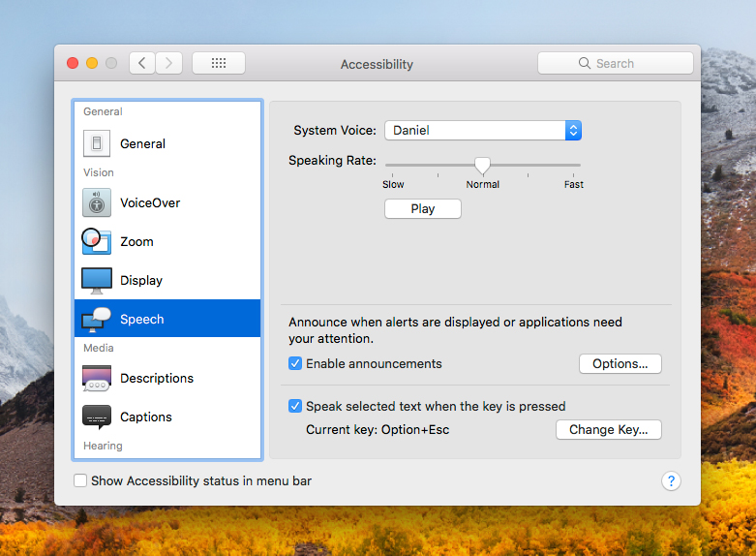The image size is (756, 556).
Task: Open help with the question mark button
Action: pos(671,480)
